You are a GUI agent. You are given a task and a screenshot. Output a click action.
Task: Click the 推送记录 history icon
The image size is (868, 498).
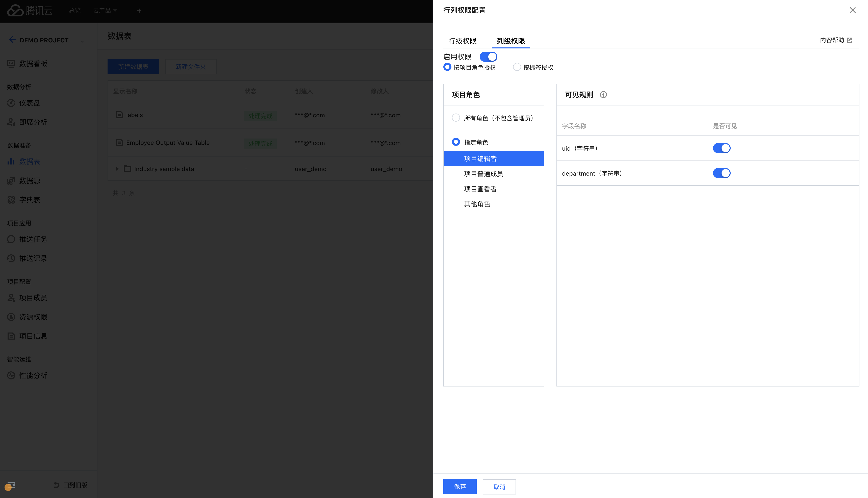click(x=11, y=259)
